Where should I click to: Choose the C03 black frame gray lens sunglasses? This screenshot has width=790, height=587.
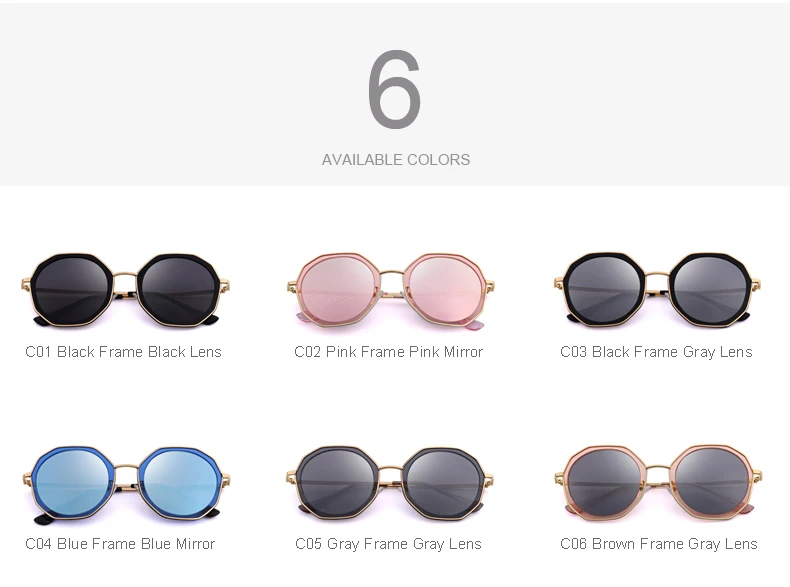pos(657,289)
